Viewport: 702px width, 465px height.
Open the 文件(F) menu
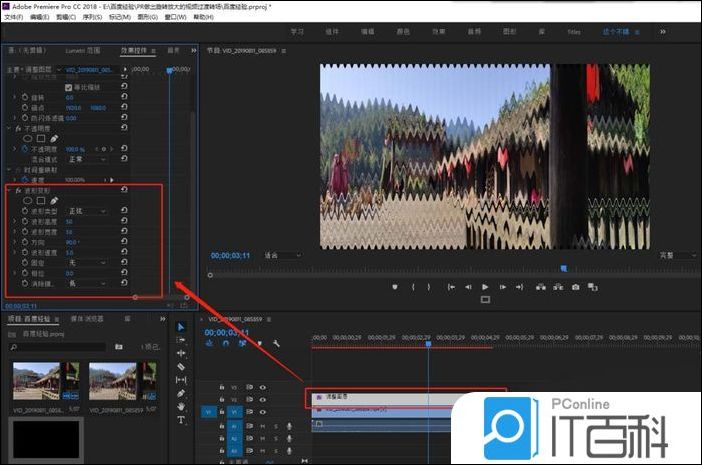tap(16, 17)
